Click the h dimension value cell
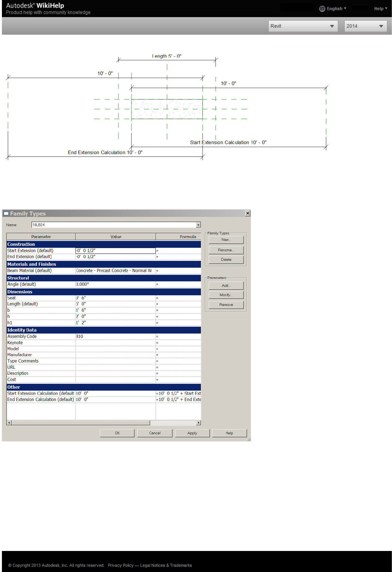Image resolution: width=392 pixels, height=572 pixels. click(x=115, y=317)
